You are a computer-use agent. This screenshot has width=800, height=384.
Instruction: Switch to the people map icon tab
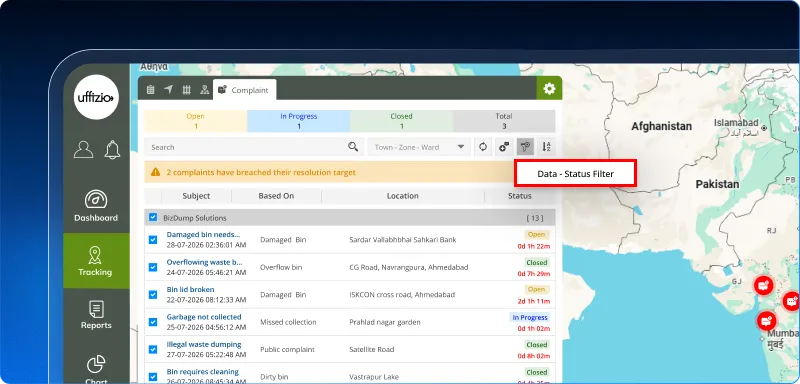[205, 90]
